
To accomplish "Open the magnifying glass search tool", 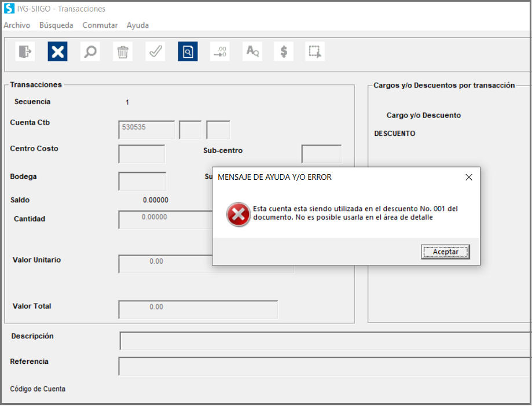I will pyautogui.click(x=90, y=51).
